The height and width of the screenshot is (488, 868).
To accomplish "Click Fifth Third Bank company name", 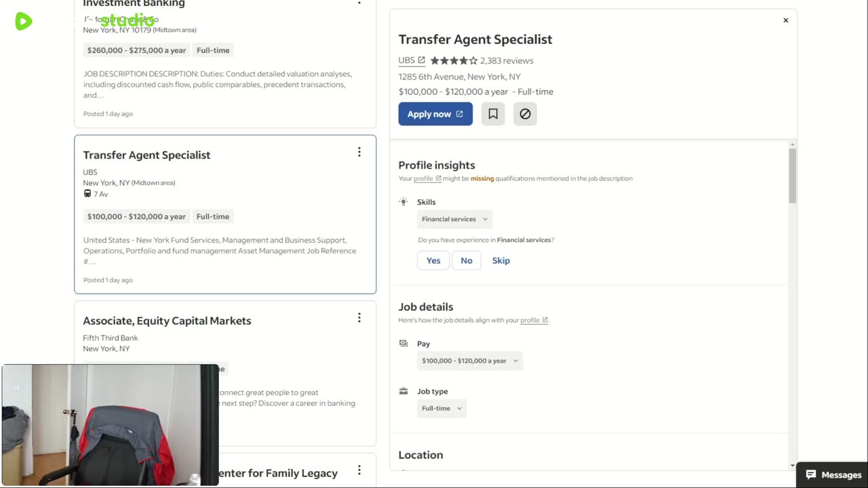I will tap(111, 338).
